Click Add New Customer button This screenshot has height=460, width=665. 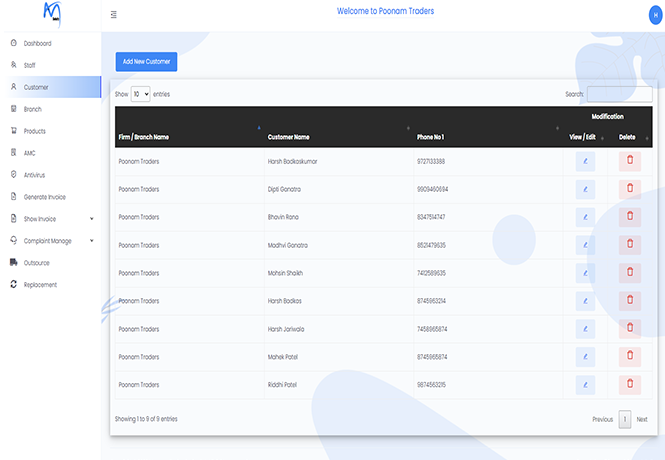click(146, 61)
